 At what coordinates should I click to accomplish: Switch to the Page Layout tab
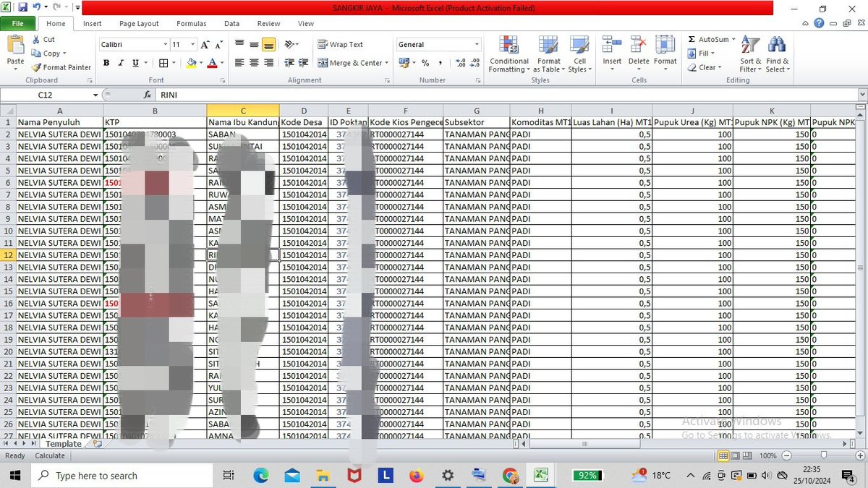coord(139,23)
